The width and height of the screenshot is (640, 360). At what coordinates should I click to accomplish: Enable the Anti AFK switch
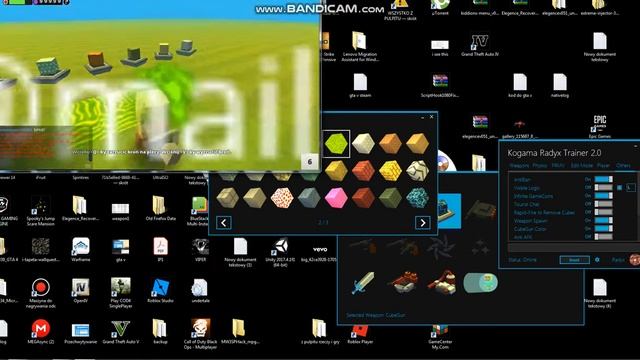point(603,237)
